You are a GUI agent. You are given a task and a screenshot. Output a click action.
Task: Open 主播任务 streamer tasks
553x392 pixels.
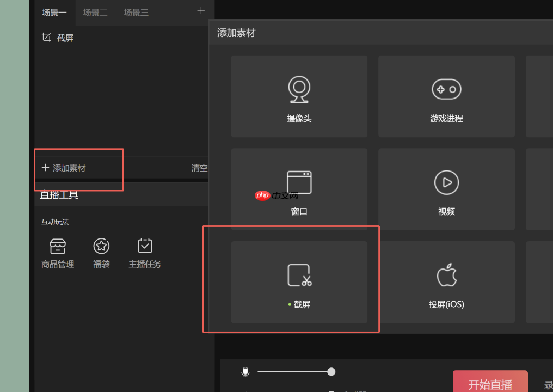[x=145, y=252]
